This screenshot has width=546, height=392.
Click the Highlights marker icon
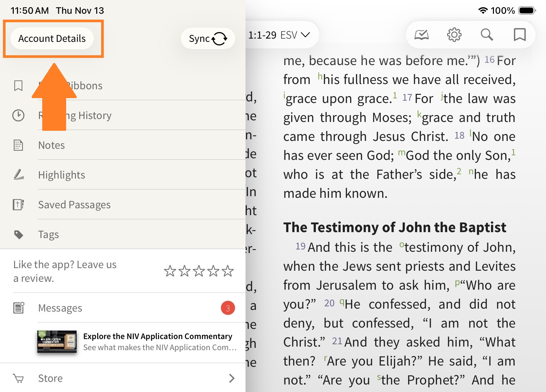[19, 175]
